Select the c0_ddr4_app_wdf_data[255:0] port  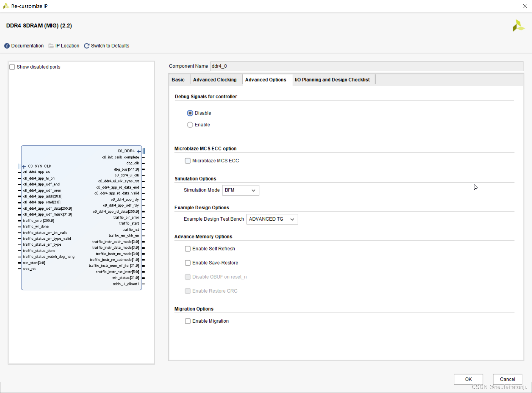[x=48, y=208]
